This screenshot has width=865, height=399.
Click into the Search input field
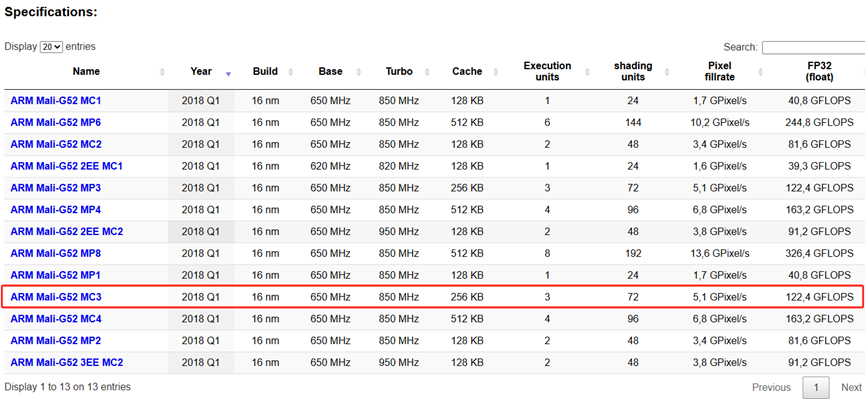pos(813,47)
